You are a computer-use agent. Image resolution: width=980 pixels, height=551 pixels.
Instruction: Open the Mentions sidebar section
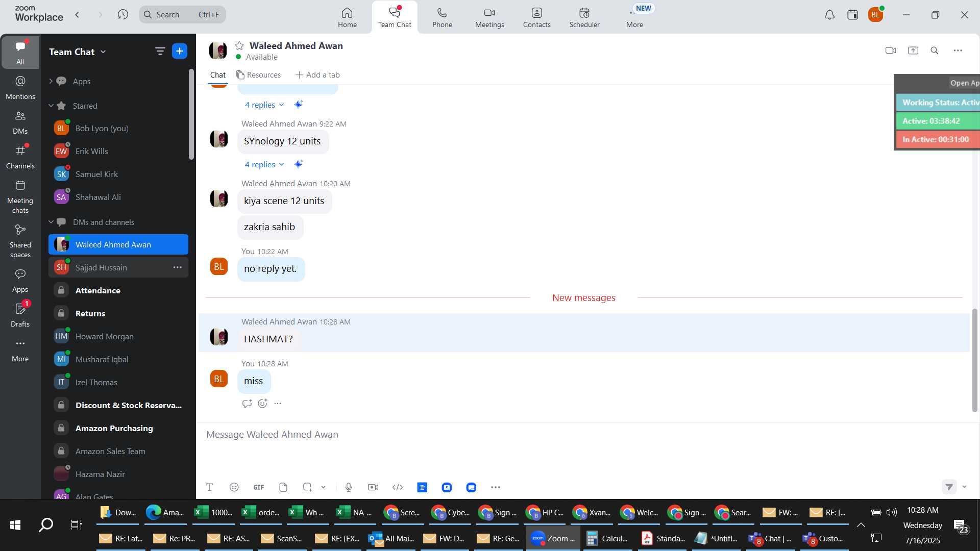click(20, 88)
